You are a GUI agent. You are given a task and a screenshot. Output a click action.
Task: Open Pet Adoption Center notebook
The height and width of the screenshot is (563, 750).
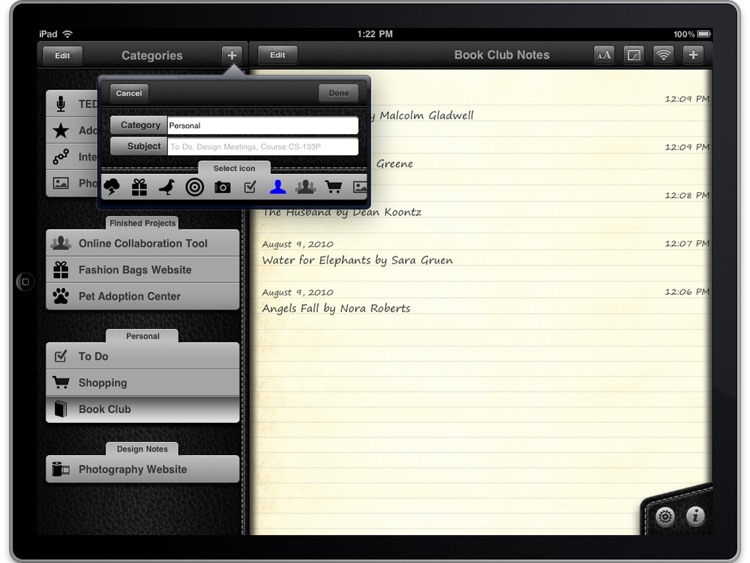(143, 296)
